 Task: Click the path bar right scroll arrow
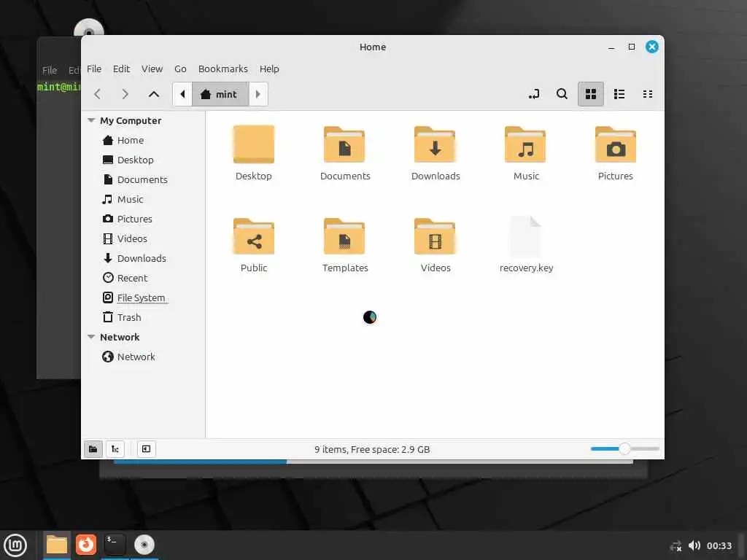click(258, 94)
